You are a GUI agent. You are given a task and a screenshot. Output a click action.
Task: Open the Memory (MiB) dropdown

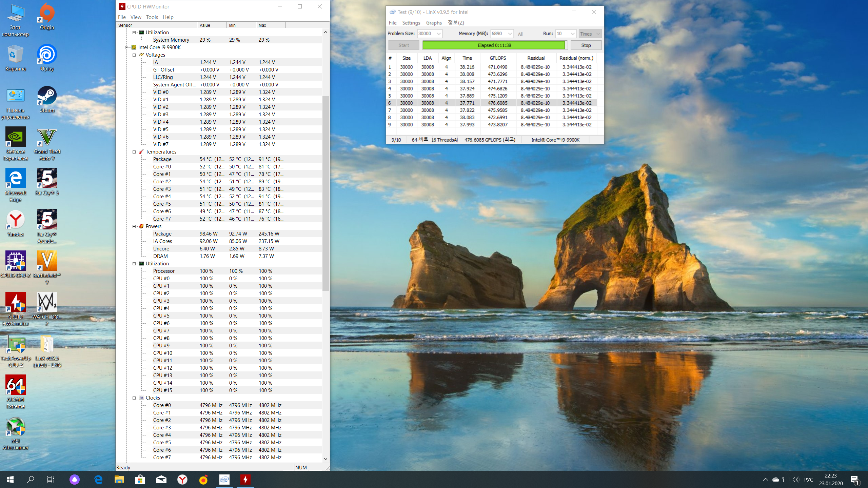click(x=510, y=34)
